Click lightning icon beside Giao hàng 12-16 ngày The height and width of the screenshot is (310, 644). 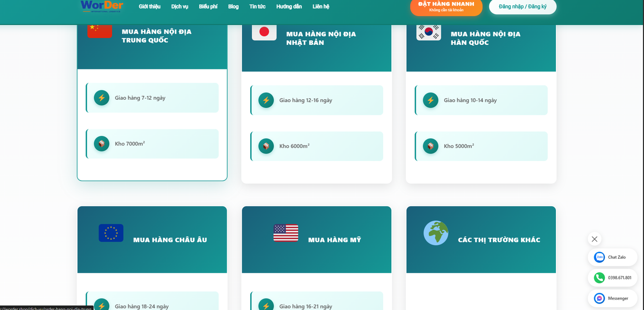click(x=266, y=100)
